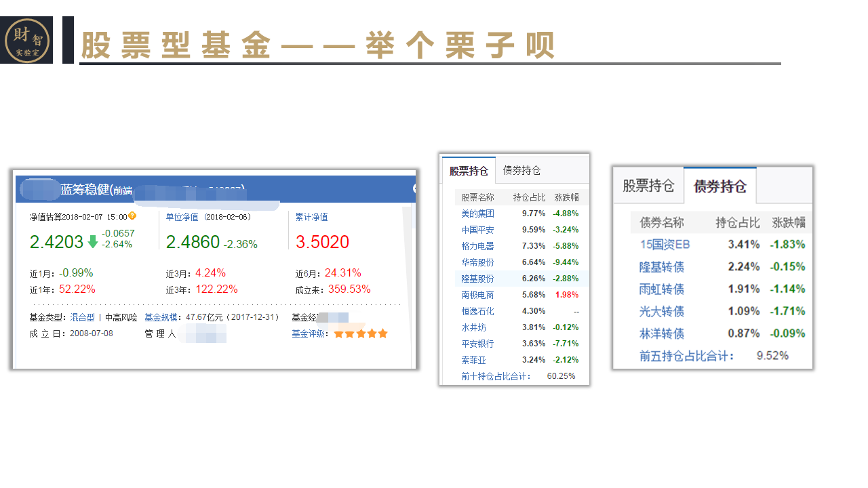This screenshot has width=868, height=488.
Task: Click 前五持仓占比合计 under the bond list
Action: pyautogui.click(x=686, y=356)
